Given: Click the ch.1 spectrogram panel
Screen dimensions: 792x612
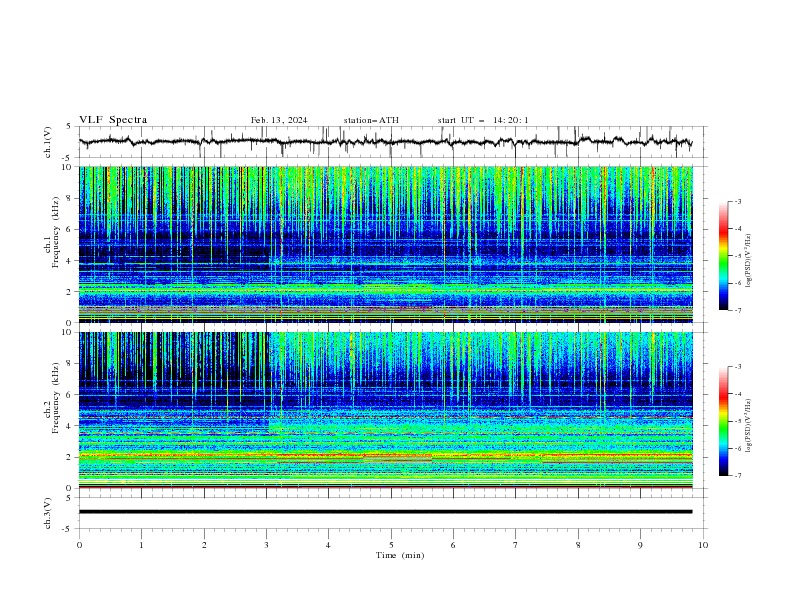Looking at the screenshot, I should (x=386, y=244).
